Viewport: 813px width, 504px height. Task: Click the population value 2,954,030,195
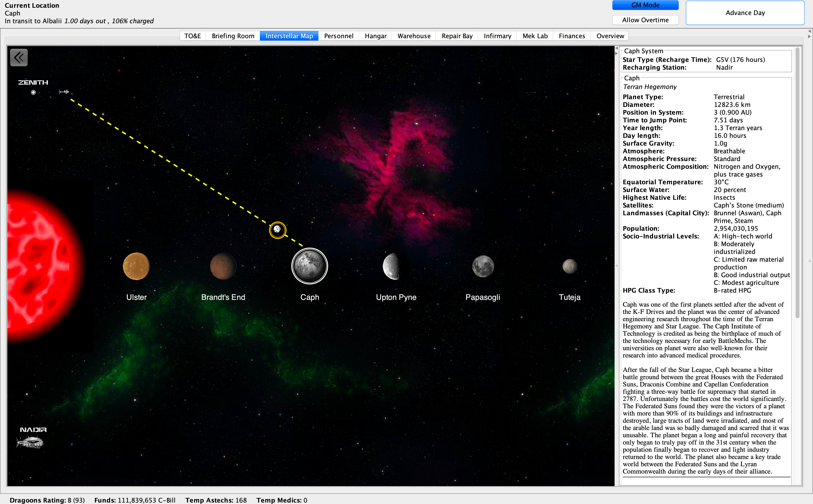click(736, 228)
